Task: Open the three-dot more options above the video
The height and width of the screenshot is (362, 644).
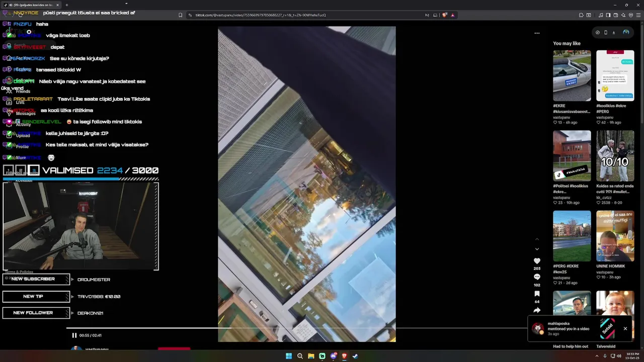Action: pos(537,33)
